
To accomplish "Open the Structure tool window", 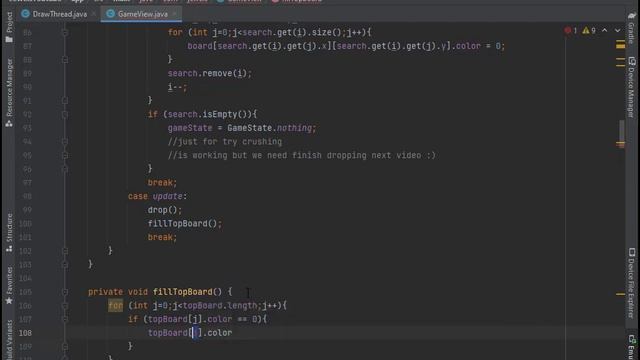I will pos(9,232).
